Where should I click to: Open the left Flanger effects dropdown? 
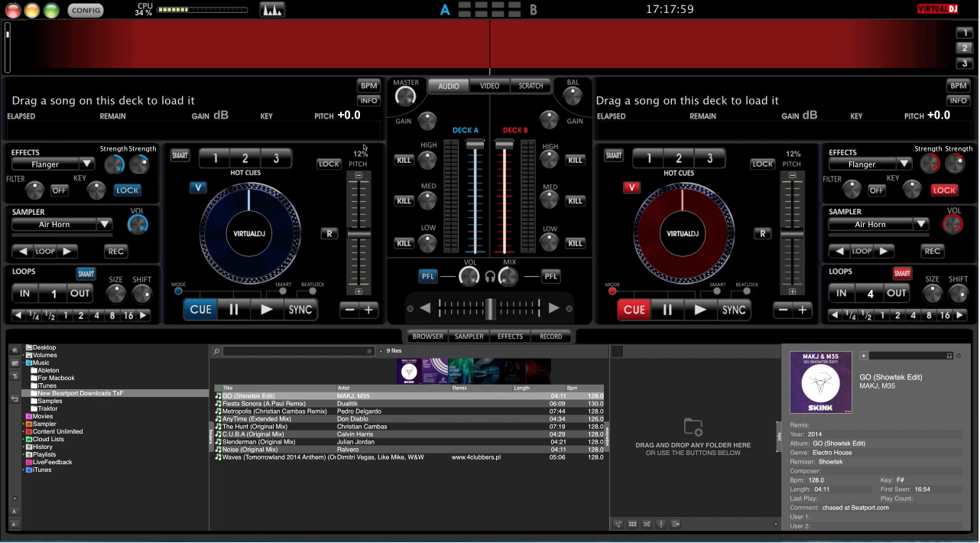pos(86,164)
